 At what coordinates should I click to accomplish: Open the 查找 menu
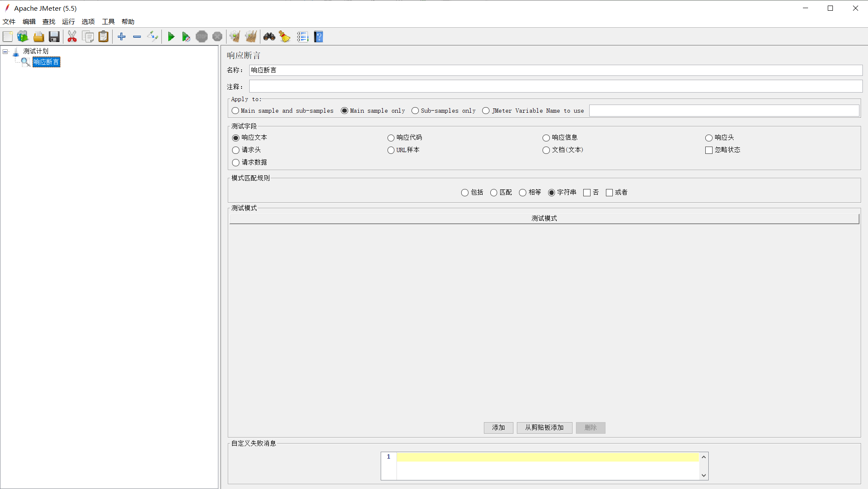49,22
